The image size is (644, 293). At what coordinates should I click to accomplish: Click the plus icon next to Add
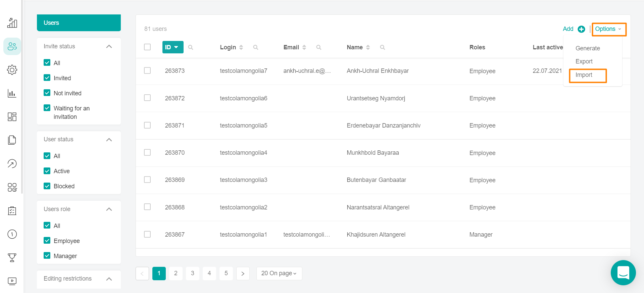[581, 29]
